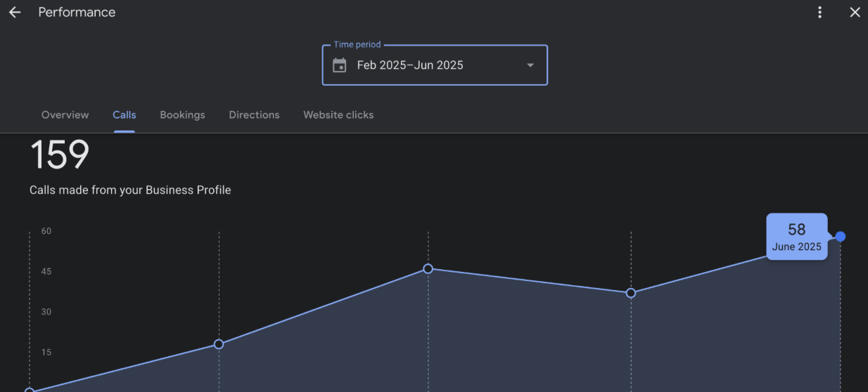
Task: Open the Website clicks tab
Action: tap(338, 115)
